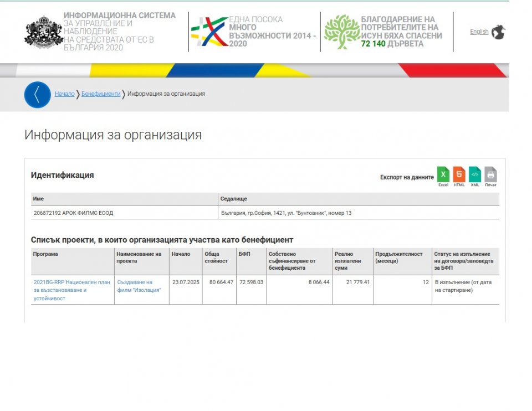The height and width of the screenshot is (411, 532).
Task: Click the Bulgarian coat of arms logo
Action: [43, 32]
